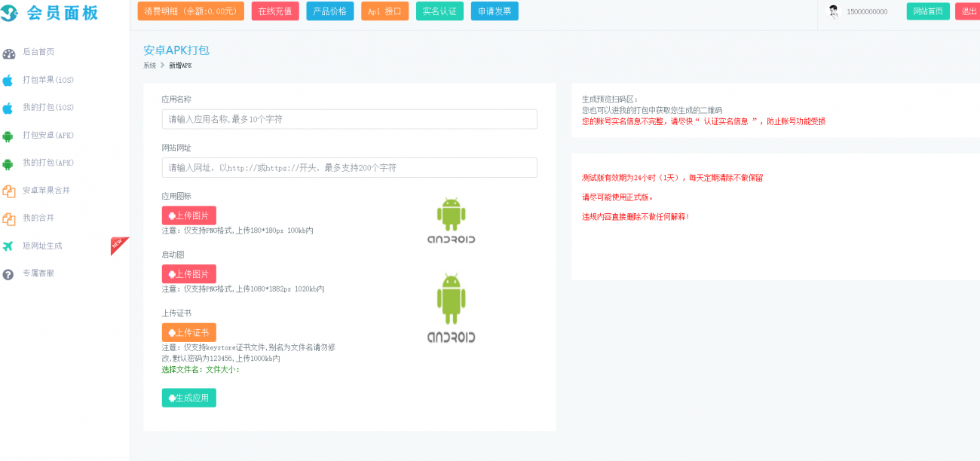Select the 打包安卓(APK) Android robot icon

(9, 135)
